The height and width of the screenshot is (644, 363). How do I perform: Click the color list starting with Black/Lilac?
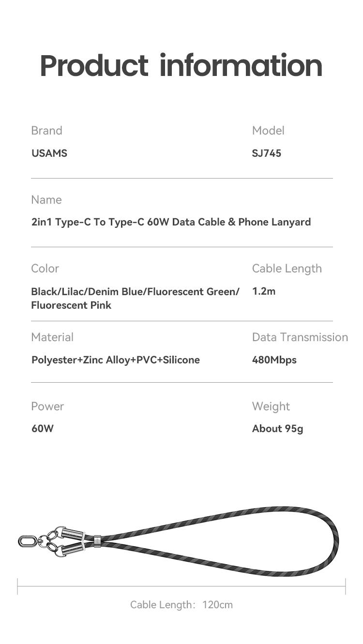(x=135, y=298)
